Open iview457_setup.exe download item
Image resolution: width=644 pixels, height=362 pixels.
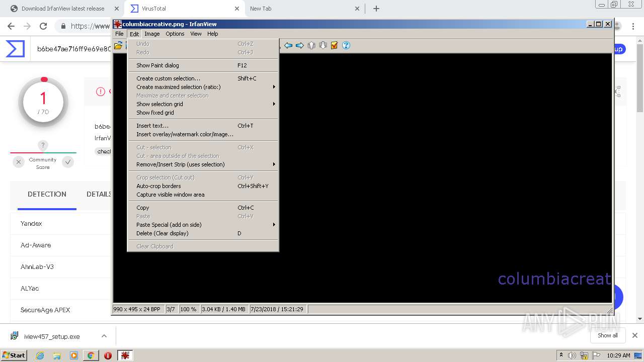point(52,336)
